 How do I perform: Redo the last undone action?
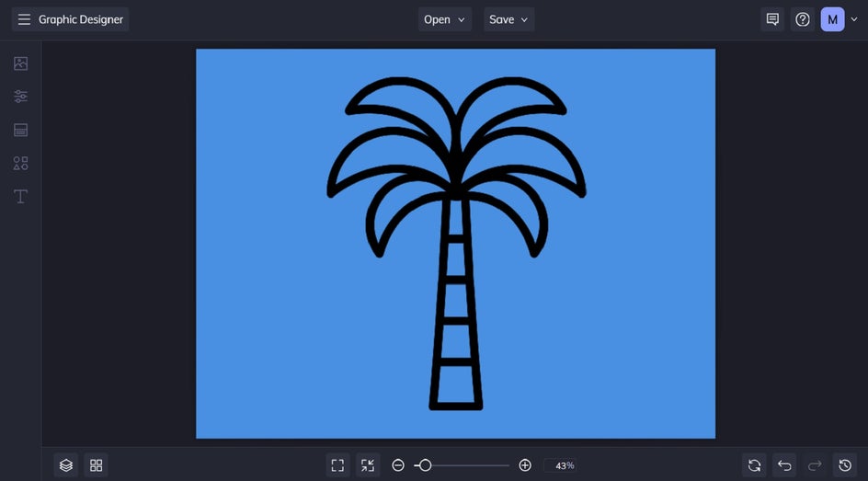pyautogui.click(x=815, y=465)
